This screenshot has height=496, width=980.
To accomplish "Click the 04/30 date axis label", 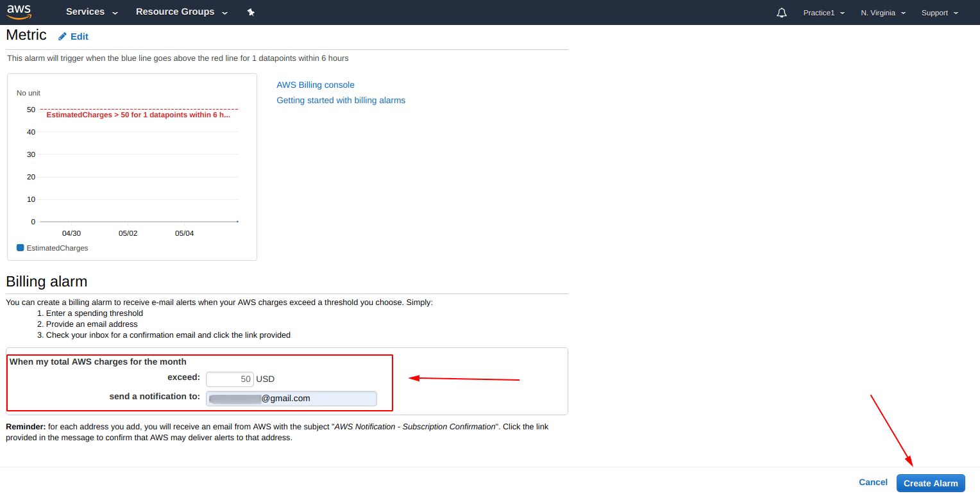I will 71,233.
